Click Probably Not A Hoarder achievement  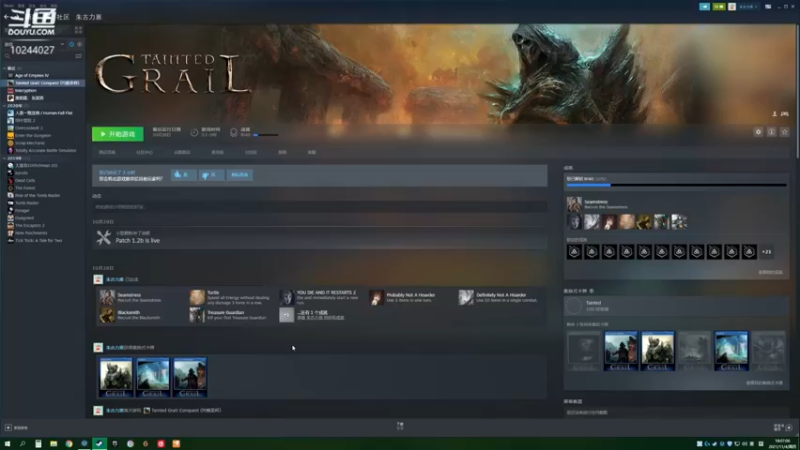coord(403,297)
